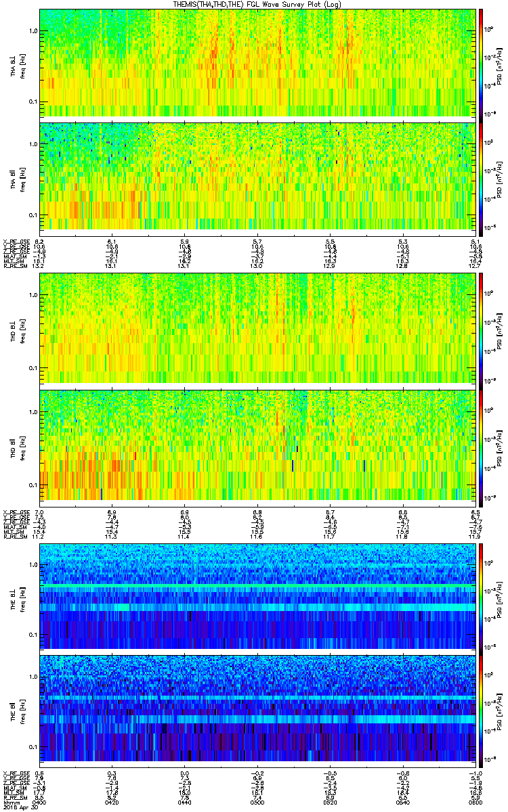Click the '0520' time tick label
The height and width of the screenshot is (812, 508).
[x=330, y=801]
